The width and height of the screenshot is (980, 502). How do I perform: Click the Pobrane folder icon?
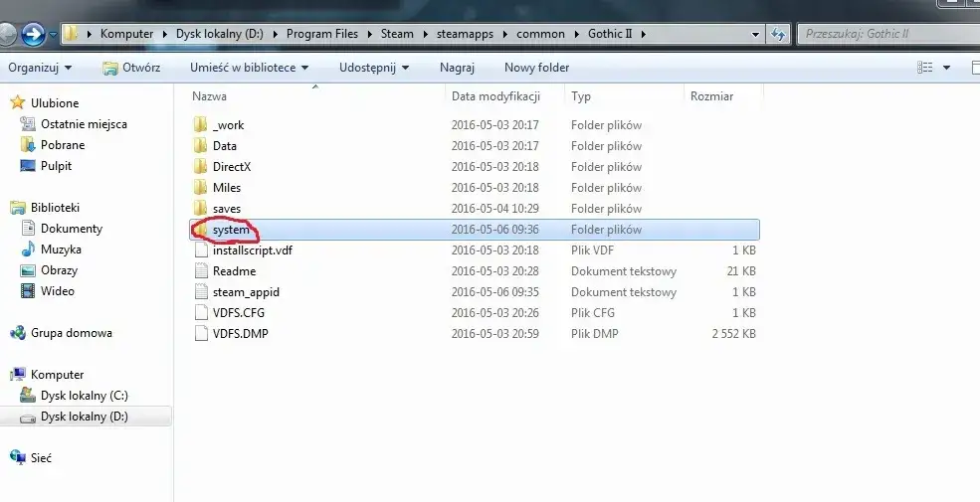[28, 145]
